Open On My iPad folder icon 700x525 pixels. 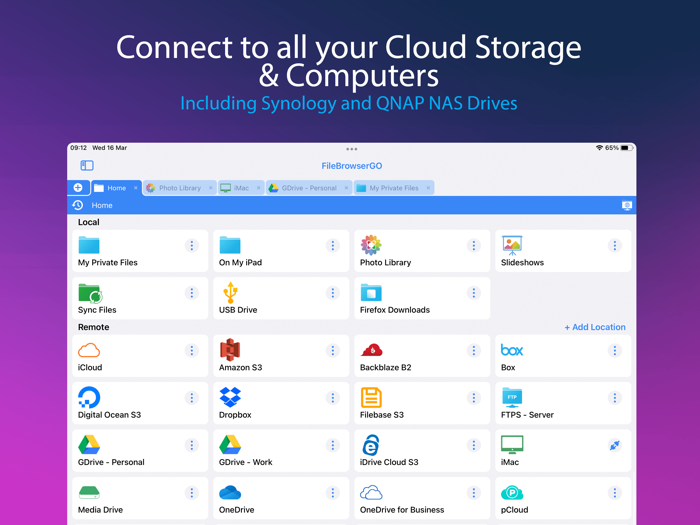[230, 245]
